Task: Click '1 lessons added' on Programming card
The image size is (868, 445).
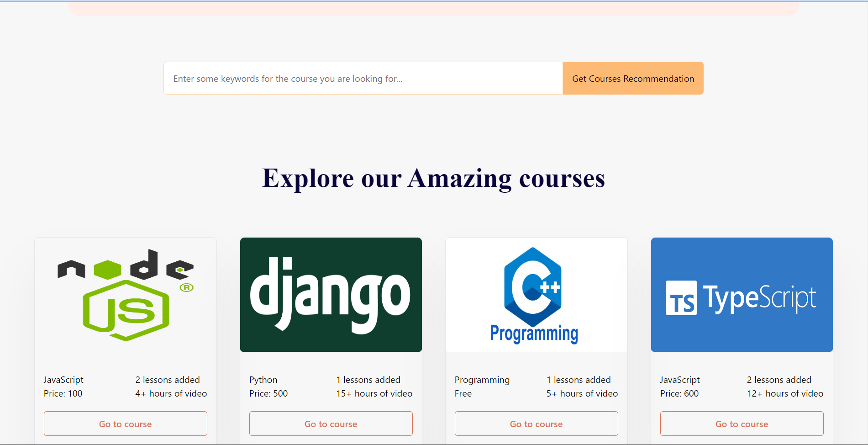Action: pyautogui.click(x=579, y=380)
